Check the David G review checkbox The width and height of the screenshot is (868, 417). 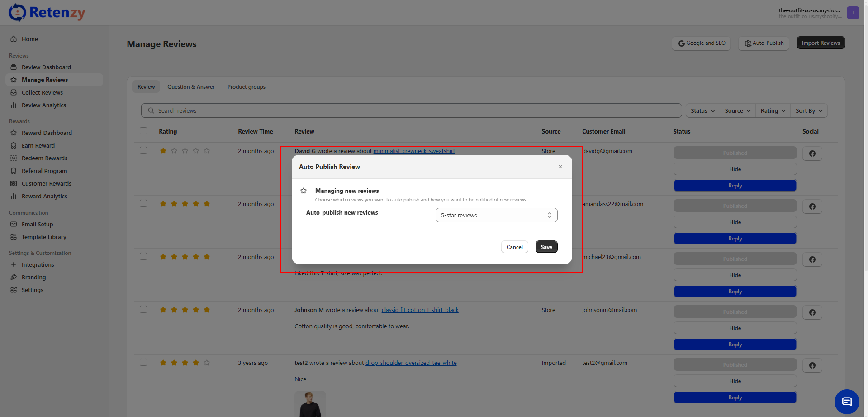tap(143, 150)
